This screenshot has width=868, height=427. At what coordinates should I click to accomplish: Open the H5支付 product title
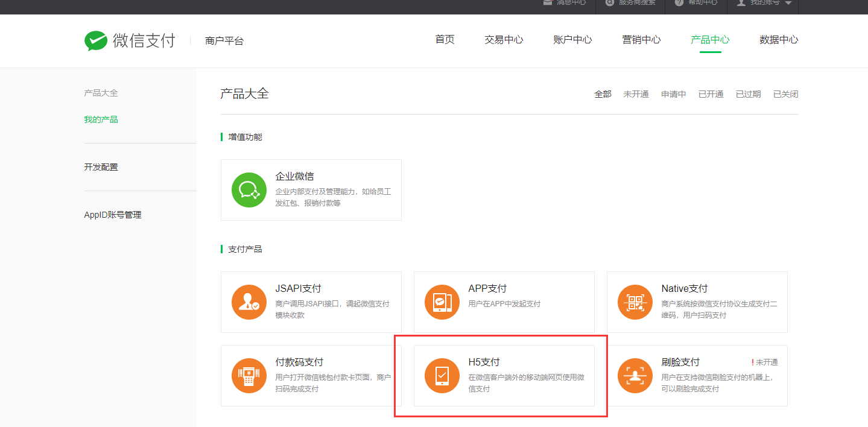point(484,362)
